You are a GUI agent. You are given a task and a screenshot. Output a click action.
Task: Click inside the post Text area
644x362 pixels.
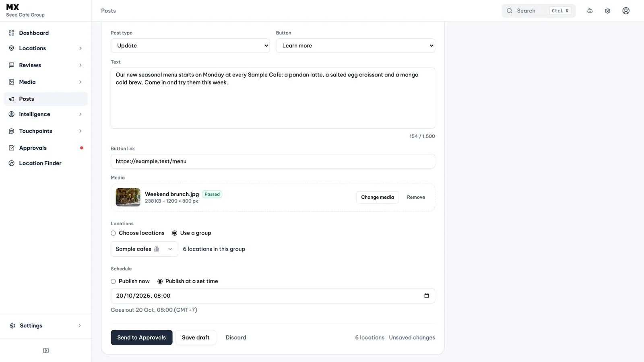point(273,98)
